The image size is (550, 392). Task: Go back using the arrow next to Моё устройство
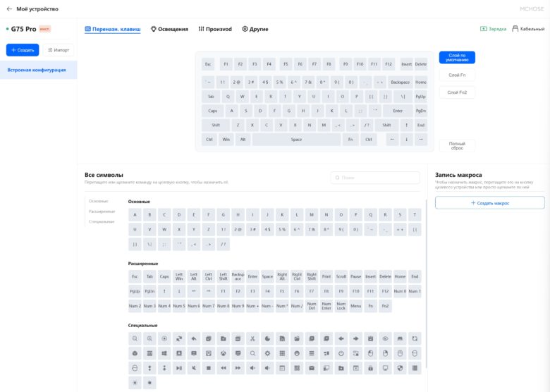(9, 8)
